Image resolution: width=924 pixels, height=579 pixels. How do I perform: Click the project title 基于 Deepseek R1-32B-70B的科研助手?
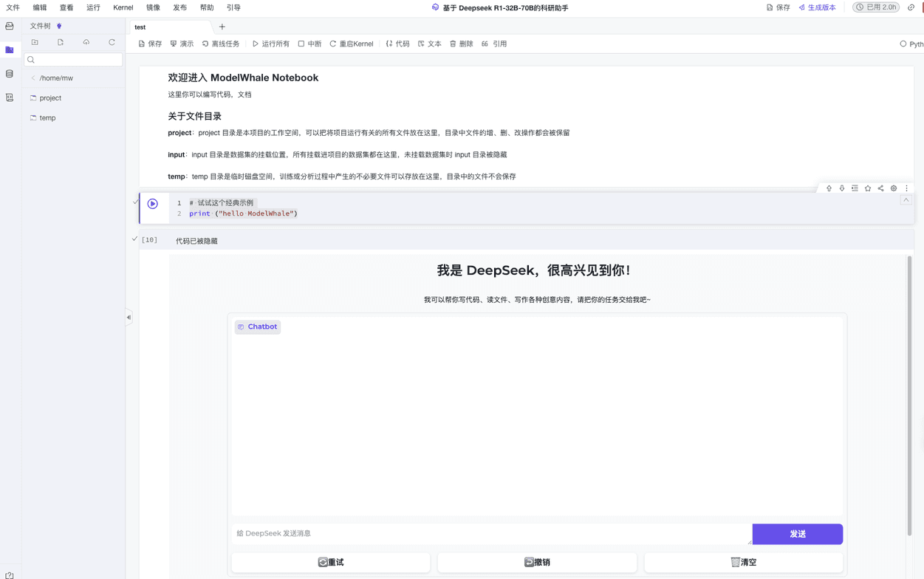point(506,7)
